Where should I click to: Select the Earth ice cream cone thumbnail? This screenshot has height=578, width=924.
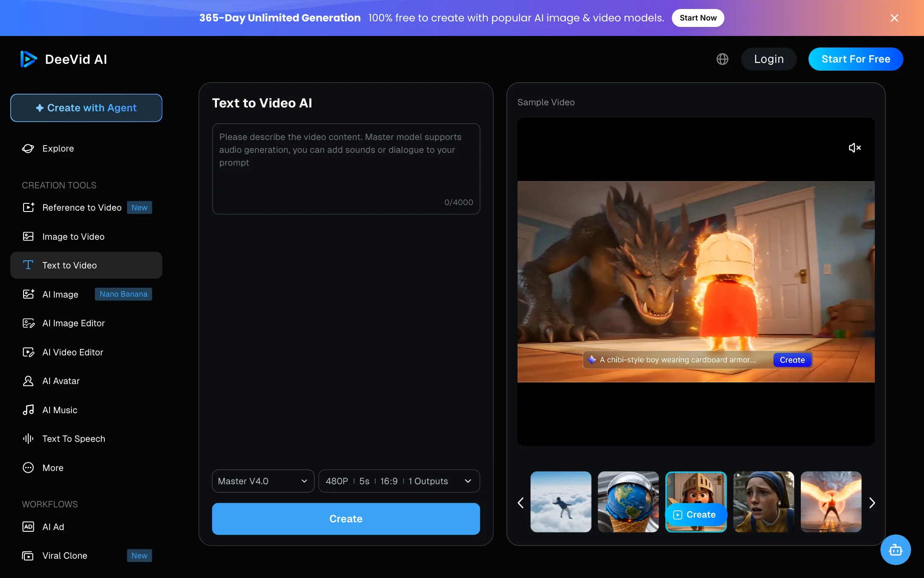click(x=628, y=502)
